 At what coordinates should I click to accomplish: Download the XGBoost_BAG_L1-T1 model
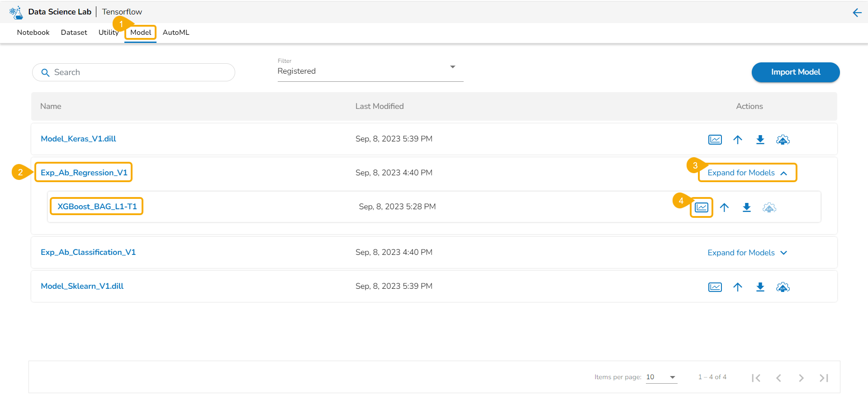pyautogui.click(x=746, y=207)
